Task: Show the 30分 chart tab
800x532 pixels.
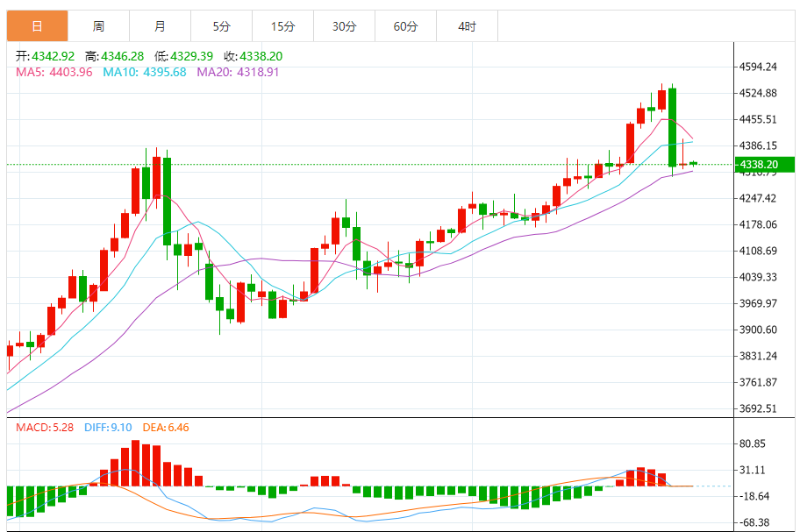Action: point(344,26)
